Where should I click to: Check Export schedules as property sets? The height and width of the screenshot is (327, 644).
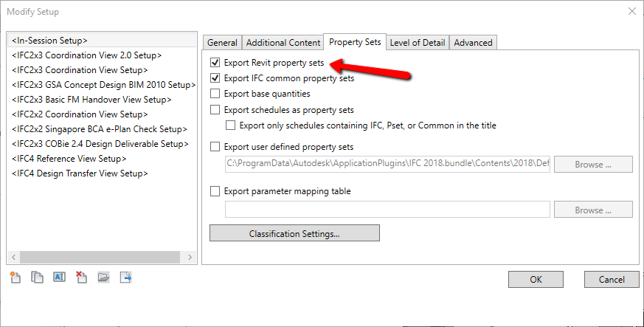(215, 110)
